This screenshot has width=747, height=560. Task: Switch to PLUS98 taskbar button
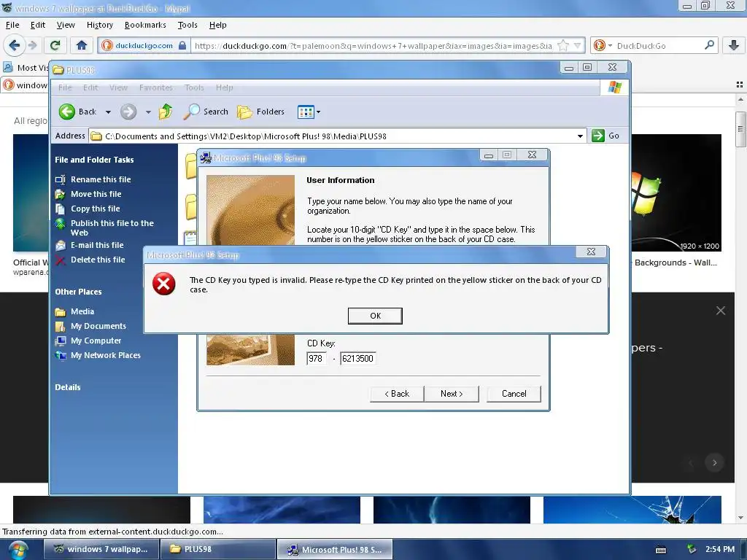click(x=217, y=549)
